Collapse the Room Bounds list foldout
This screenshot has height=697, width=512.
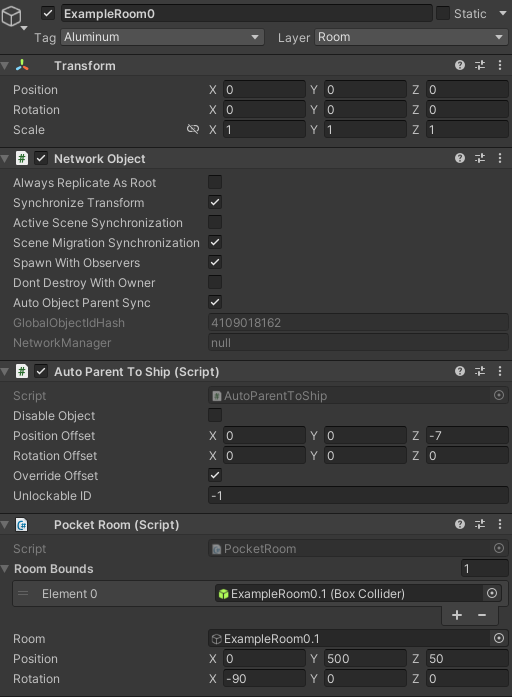point(5,569)
